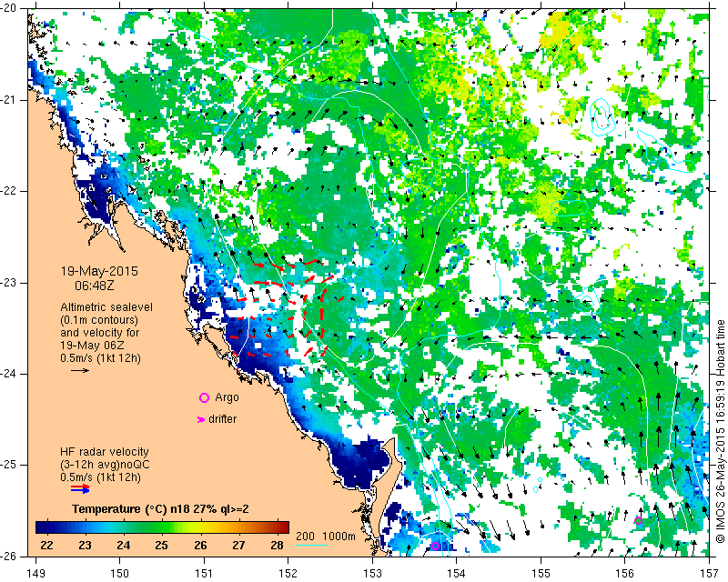Image resolution: width=728 pixels, height=582 pixels.
Task: Click the latitude axis label -23
Action: tap(10, 283)
